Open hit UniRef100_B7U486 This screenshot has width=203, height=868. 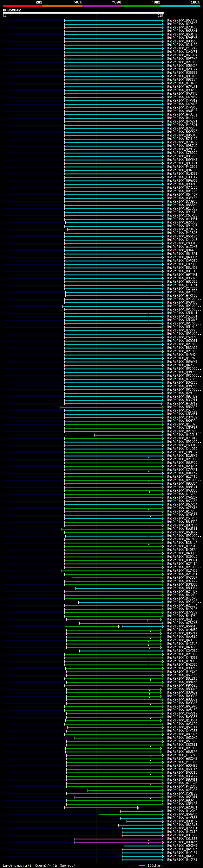[x=182, y=27]
